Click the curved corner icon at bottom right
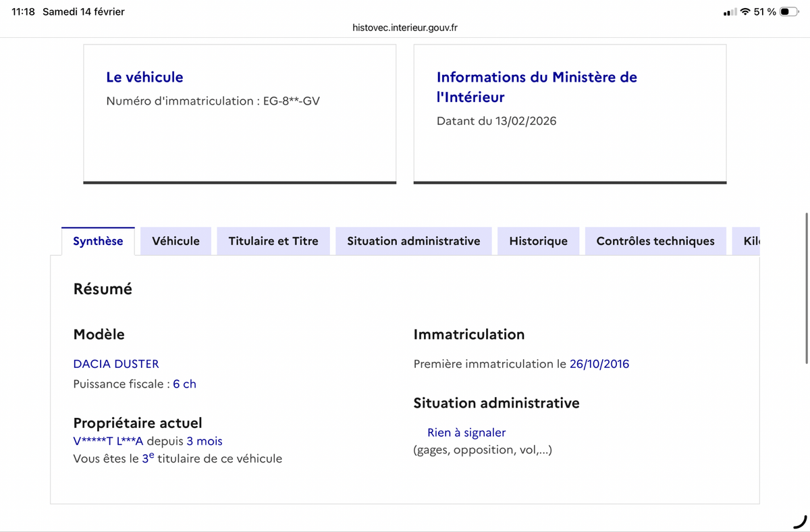 pyautogui.click(x=799, y=521)
